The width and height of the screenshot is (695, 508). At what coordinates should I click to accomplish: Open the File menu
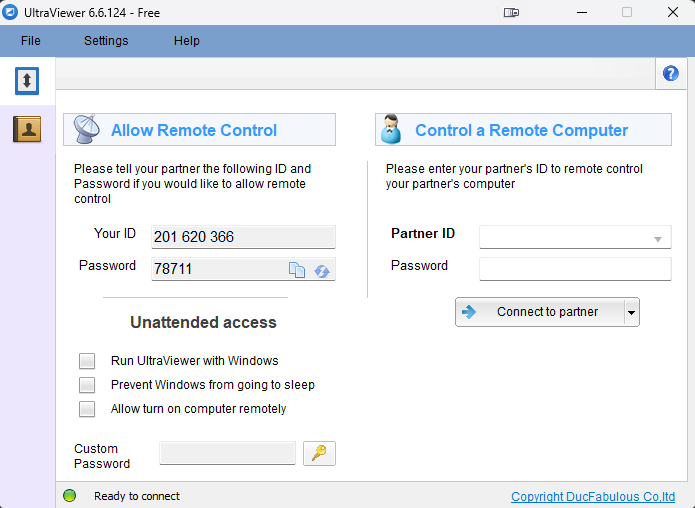[31, 41]
